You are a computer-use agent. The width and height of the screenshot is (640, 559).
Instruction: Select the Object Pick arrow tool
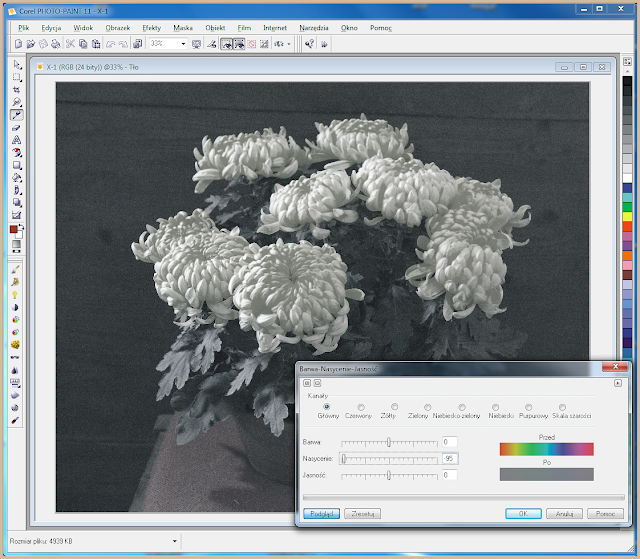point(17,65)
